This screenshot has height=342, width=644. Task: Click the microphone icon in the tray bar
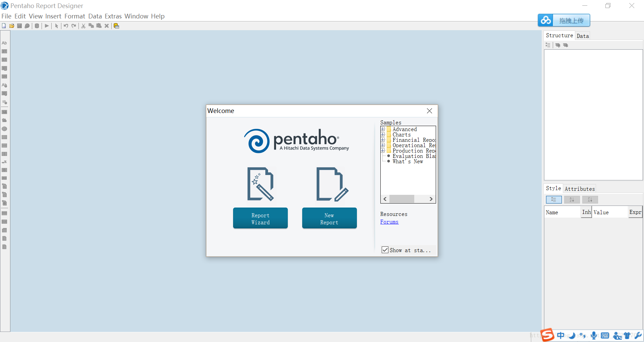594,335
